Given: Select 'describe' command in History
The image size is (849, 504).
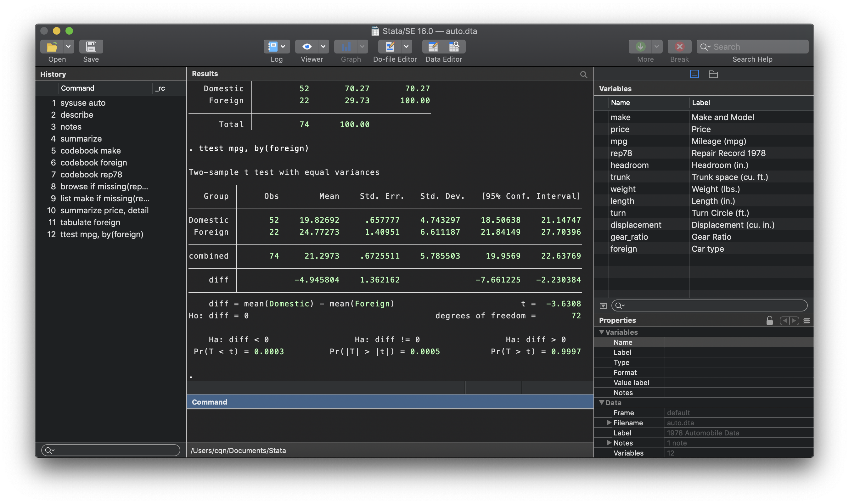Looking at the screenshot, I should pos(111,115).
